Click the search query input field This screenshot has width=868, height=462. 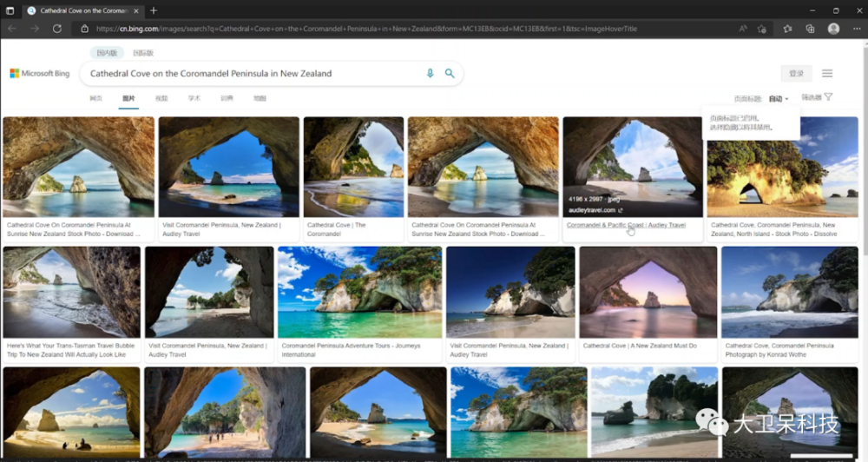pos(252,74)
